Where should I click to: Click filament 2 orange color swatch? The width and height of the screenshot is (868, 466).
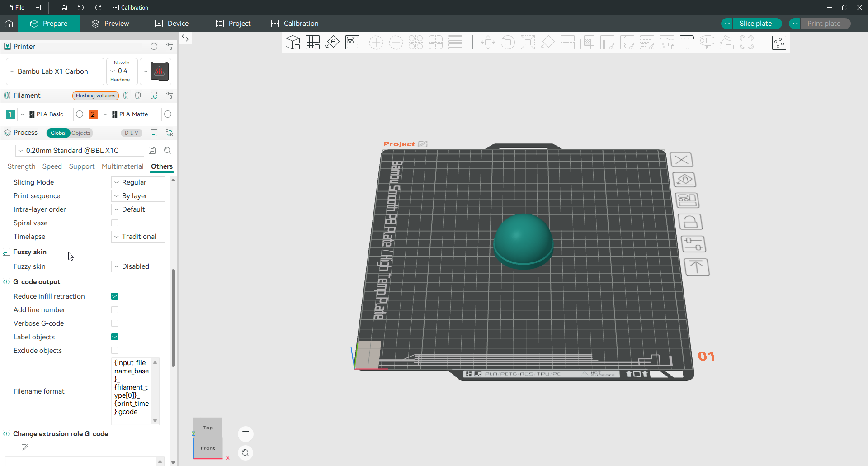pos(93,114)
